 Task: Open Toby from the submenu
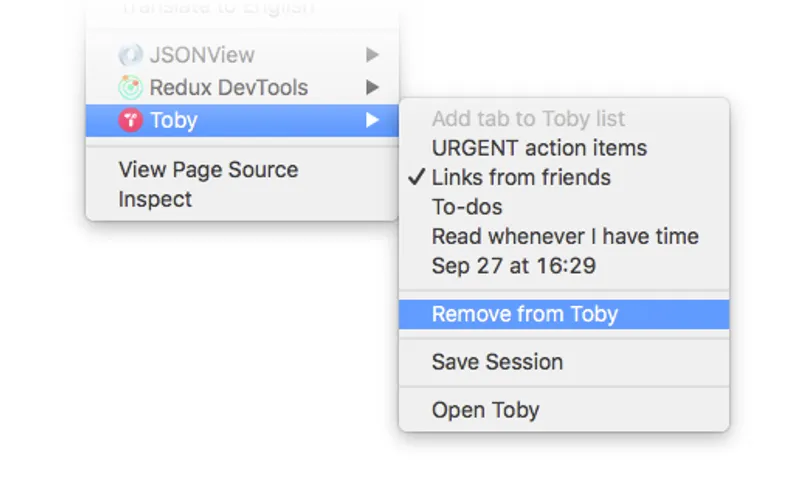(x=485, y=410)
